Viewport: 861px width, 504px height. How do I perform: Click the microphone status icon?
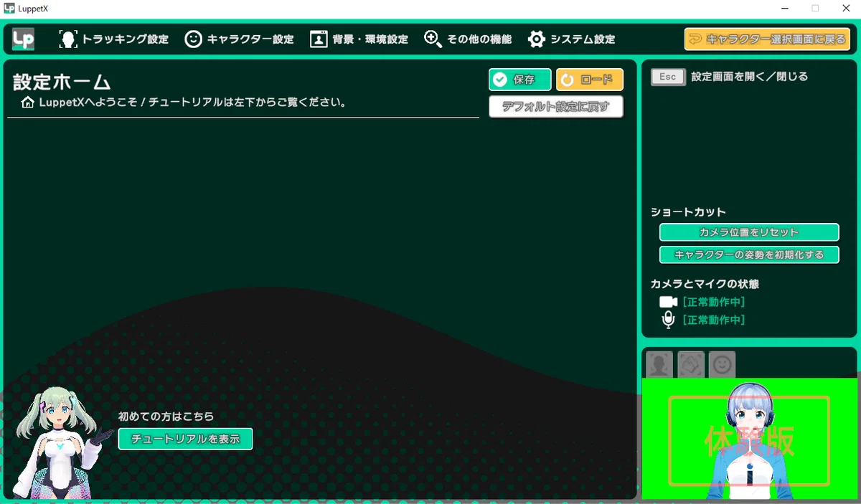pyautogui.click(x=669, y=320)
